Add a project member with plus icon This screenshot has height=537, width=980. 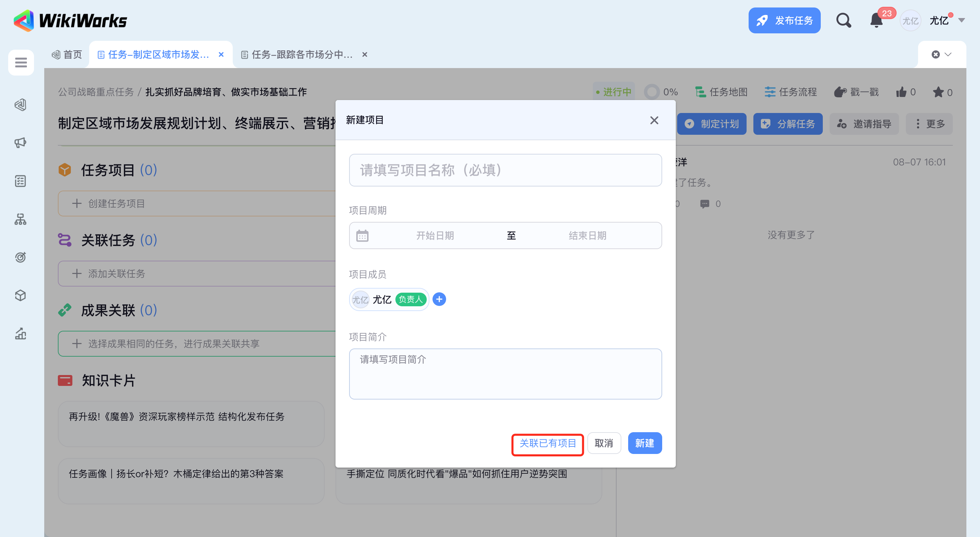tap(439, 299)
